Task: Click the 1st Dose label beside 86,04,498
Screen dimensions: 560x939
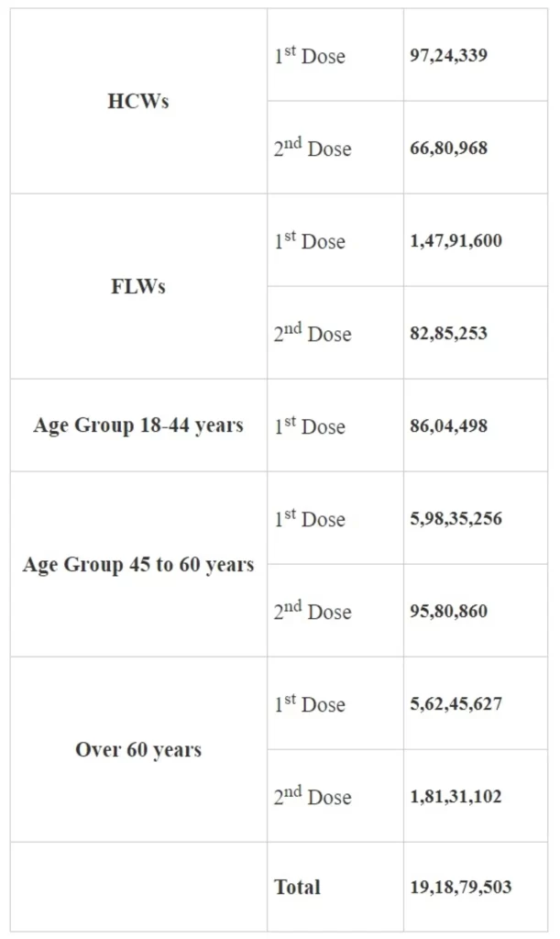Action: point(310,426)
